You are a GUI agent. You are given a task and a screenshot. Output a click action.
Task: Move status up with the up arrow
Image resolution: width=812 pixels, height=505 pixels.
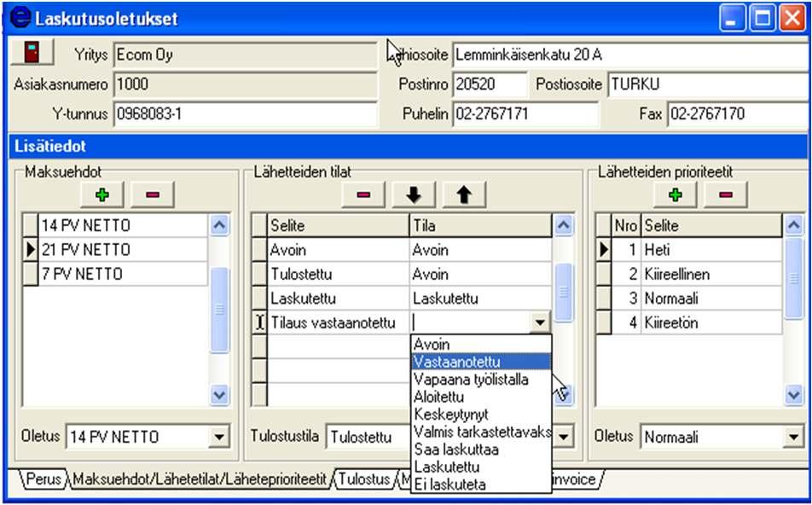point(464,194)
